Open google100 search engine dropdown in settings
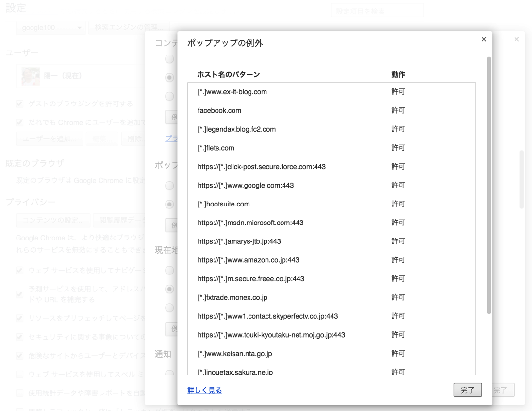The height and width of the screenshot is (411, 532). coord(50,28)
